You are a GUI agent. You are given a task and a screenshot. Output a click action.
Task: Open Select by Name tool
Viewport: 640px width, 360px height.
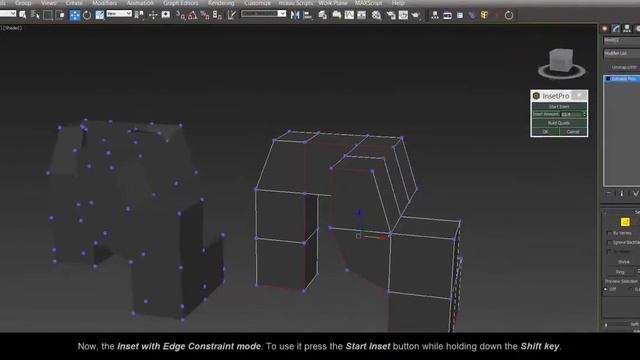click(x=36, y=15)
